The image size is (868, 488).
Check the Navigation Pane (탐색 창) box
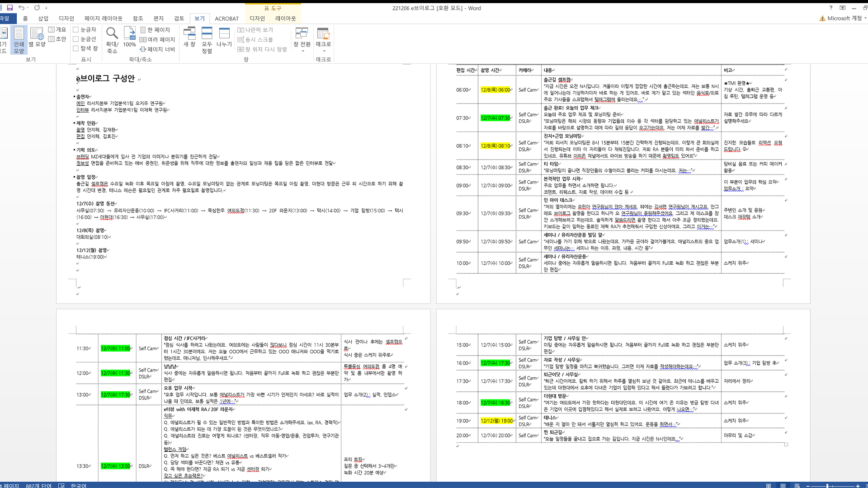tap(76, 48)
